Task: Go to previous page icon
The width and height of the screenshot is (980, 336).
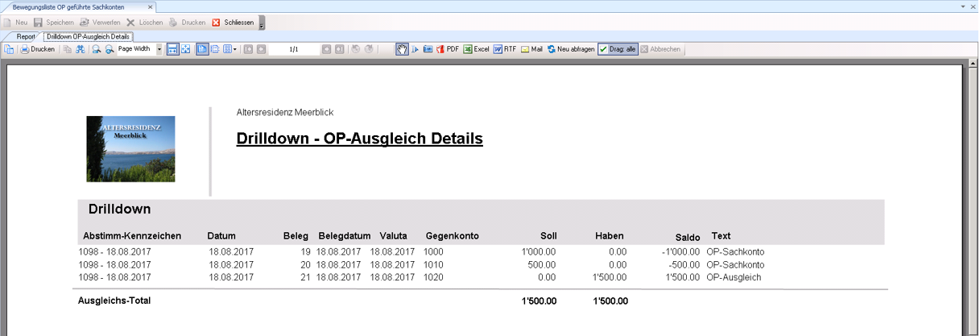Action: (x=262, y=49)
